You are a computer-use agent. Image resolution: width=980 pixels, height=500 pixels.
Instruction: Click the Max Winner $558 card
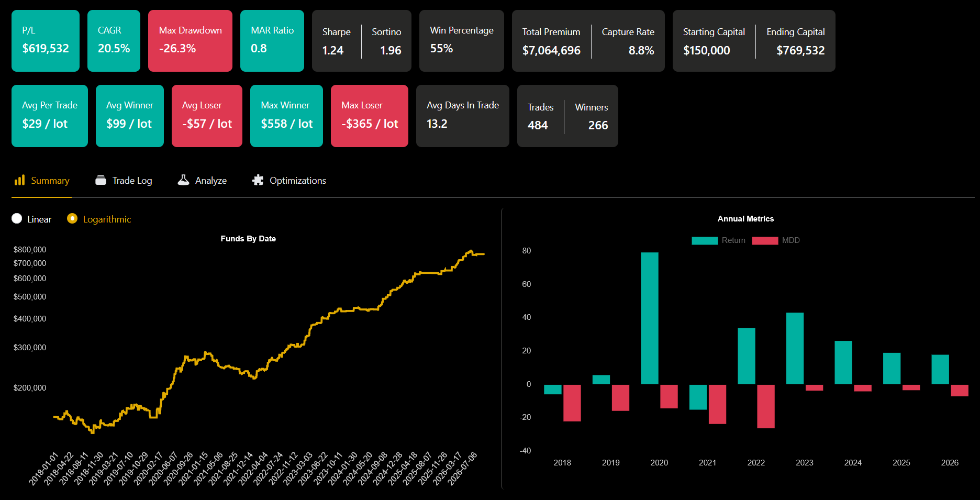(x=286, y=116)
